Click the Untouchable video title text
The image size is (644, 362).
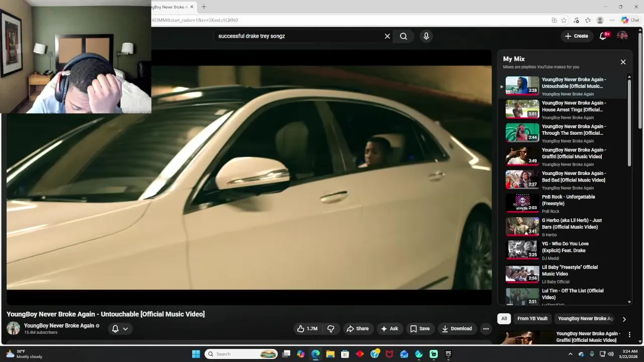point(106,314)
